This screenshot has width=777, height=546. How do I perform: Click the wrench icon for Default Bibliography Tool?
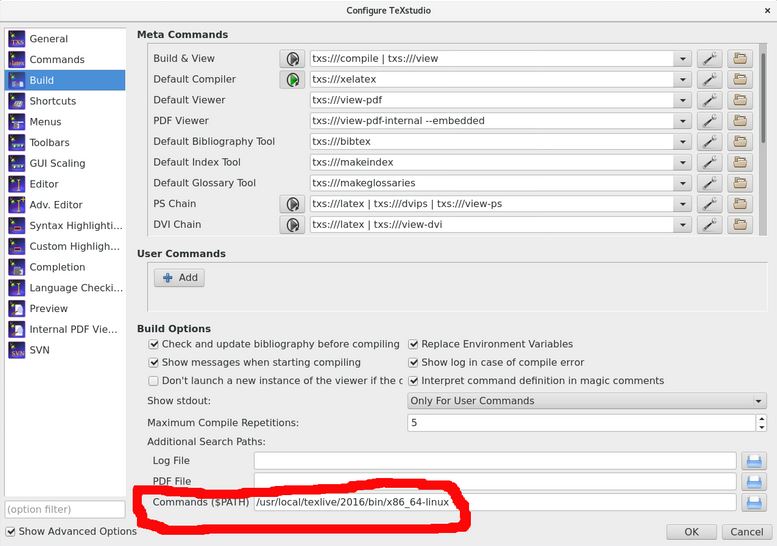pyautogui.click(x=709, y=142)
